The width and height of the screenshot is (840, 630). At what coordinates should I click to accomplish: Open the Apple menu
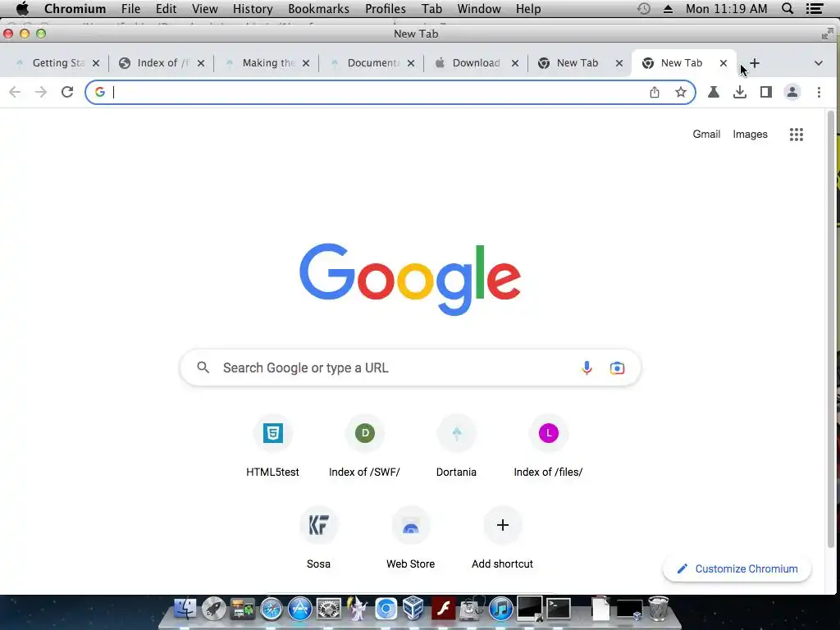click(22, 8)
